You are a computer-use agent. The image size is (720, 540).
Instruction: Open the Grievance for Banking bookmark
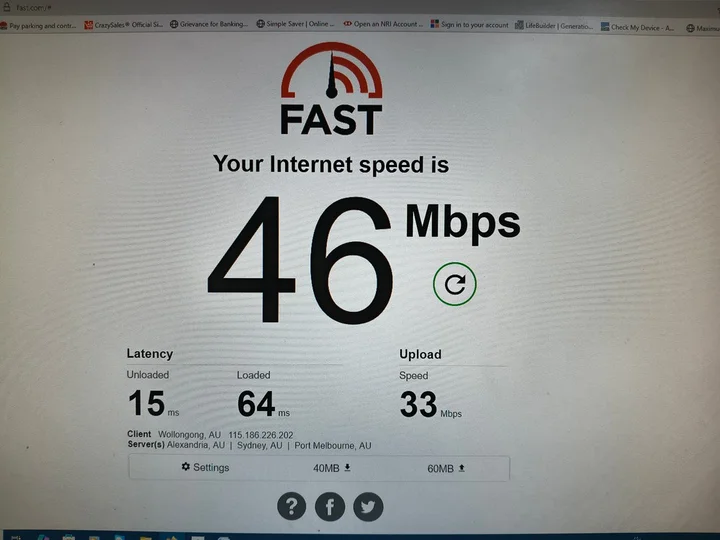pos(209,24)
